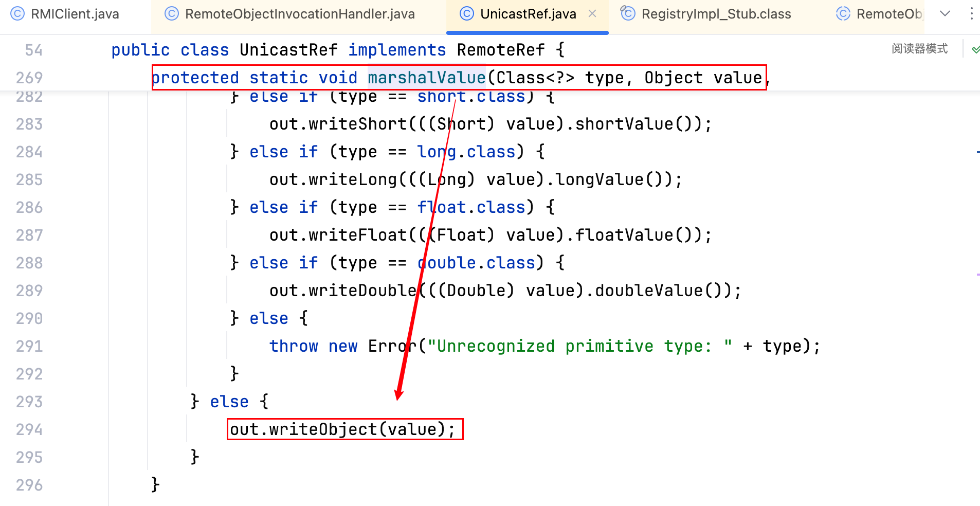Viewport: 980px width, 506px height.
Task: Close the UnicastRef.java tab
Action: [592, 14]
